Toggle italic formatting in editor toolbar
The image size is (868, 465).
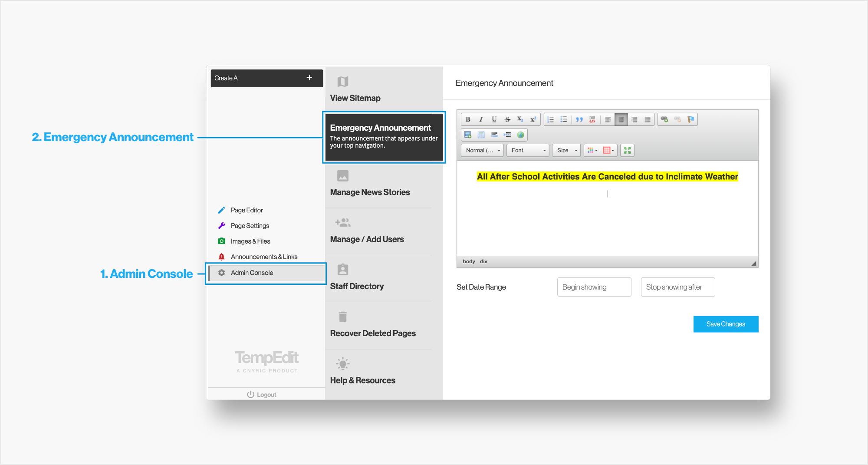point(481,119)
